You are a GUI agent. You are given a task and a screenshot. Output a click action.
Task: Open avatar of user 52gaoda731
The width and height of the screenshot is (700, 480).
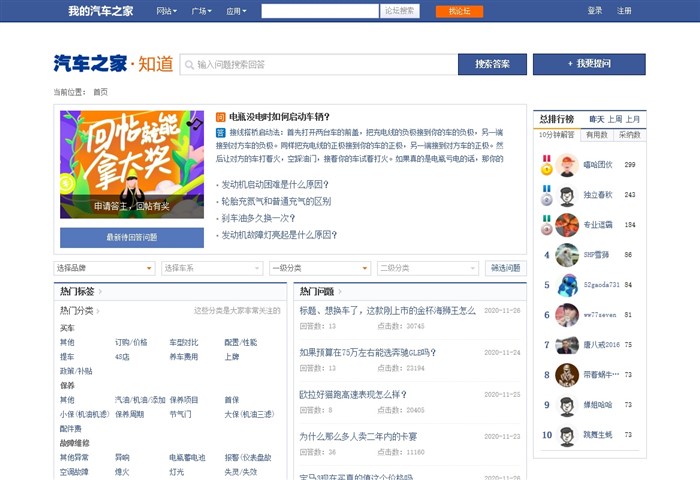pyautogui.click(x=567, y=285)
